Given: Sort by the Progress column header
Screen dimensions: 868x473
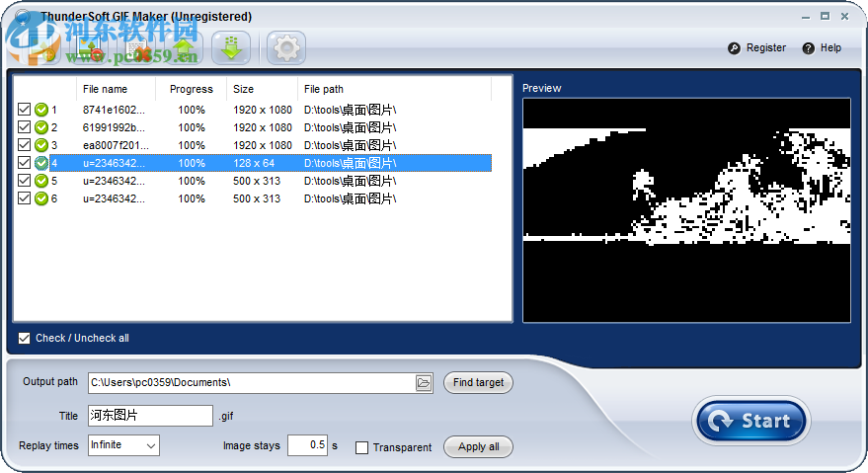Looking at the screenshot, I should (191, 89).
